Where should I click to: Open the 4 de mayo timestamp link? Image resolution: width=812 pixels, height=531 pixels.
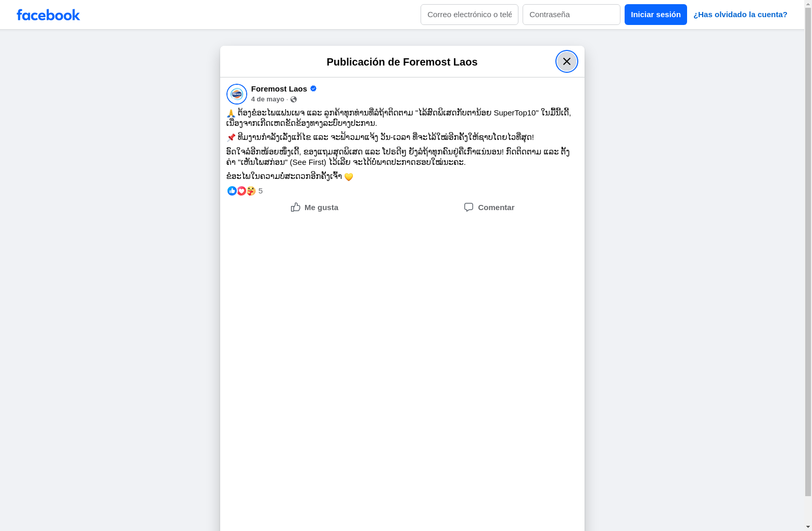[x=268, y=99]
